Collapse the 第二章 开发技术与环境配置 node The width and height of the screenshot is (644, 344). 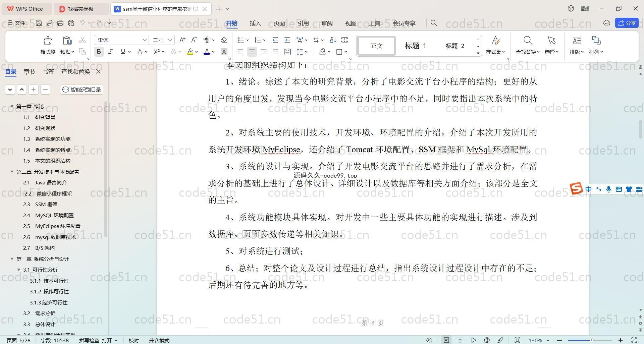12,172
